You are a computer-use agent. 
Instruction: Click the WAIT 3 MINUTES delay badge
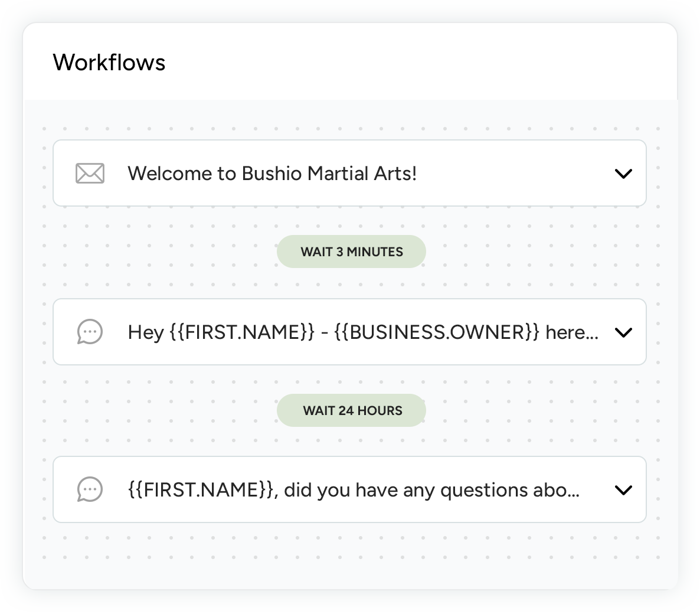point(351,252)
